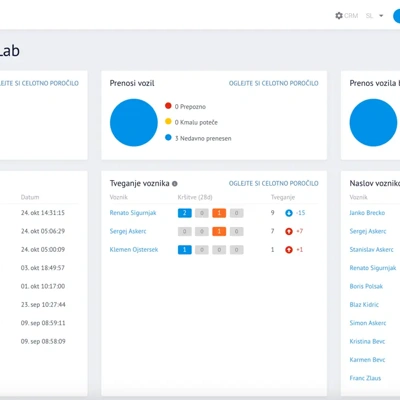Click orange violation badge 1 for Sergej Askerc
The width and height of the screenshot is (400, 400).
click(219, 231)
